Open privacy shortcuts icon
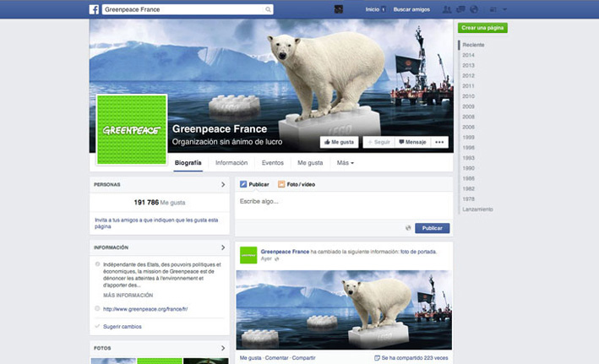 pos(493,9)
